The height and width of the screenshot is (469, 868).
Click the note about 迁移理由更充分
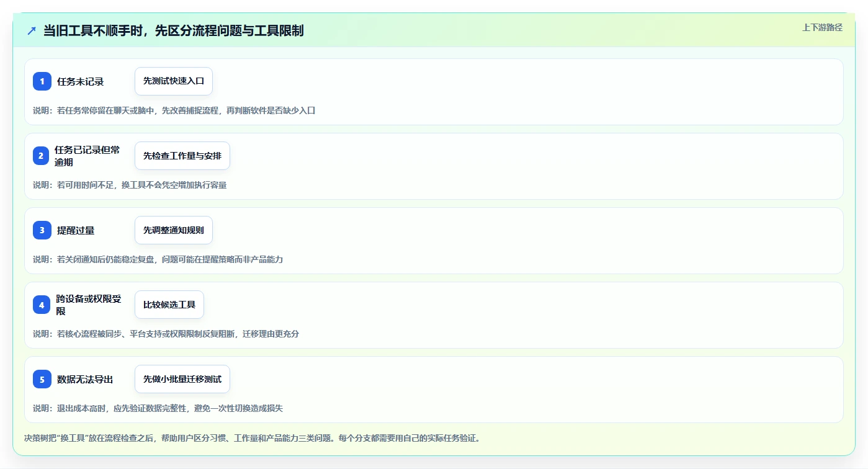pyautogui.click(x=166, y=334)
